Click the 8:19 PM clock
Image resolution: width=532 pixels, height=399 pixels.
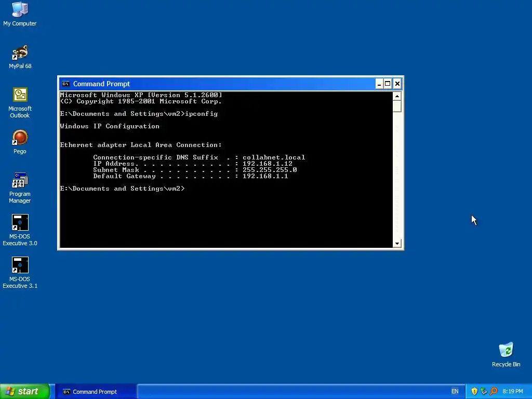(513, 391)
